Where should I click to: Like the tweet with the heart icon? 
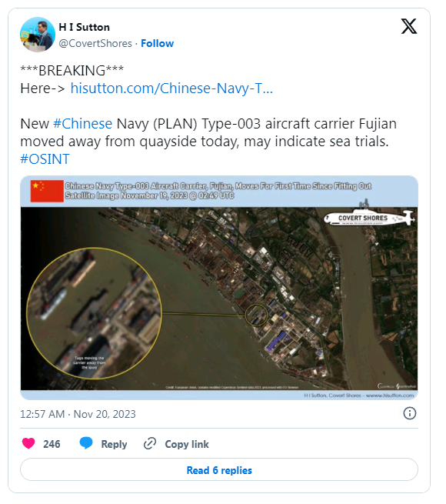28,443
